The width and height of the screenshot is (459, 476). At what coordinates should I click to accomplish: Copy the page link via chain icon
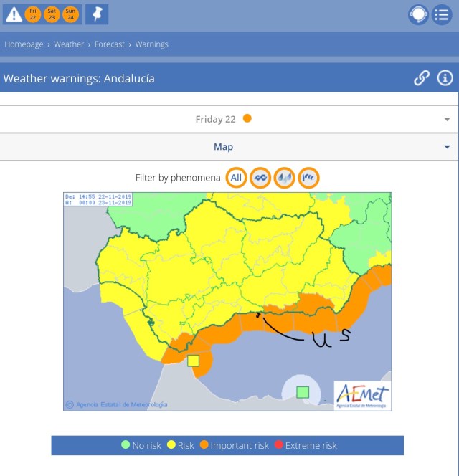[x=422, y=78]
